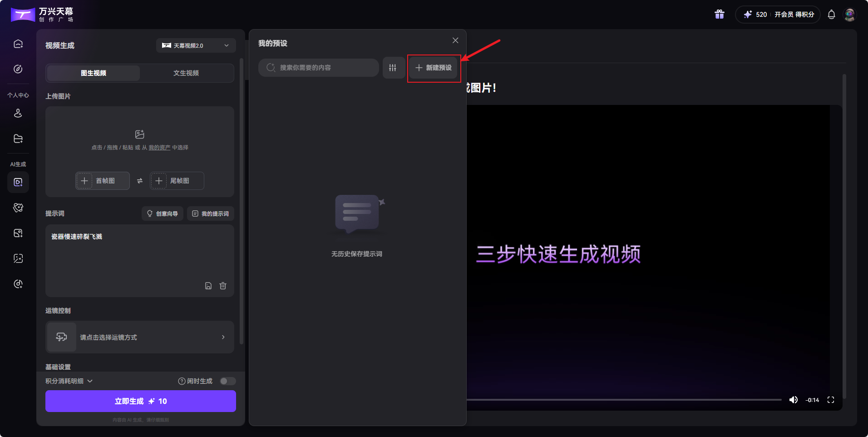Open the creative square sidebar icon
The height and width of the screenshot is (437, 868).
point(18,69)
